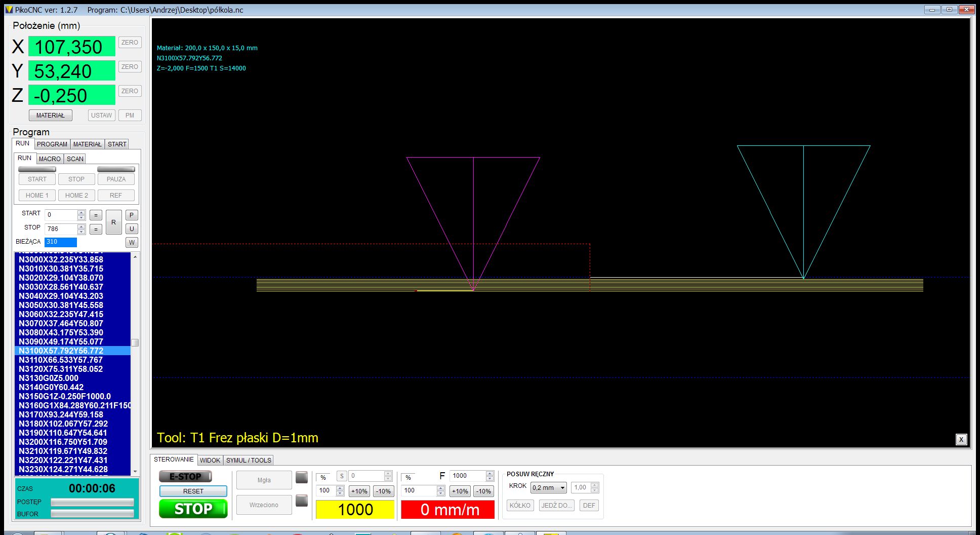Click the USTAW button
This screenshot has height=535, width=980.
coord(101,116)
